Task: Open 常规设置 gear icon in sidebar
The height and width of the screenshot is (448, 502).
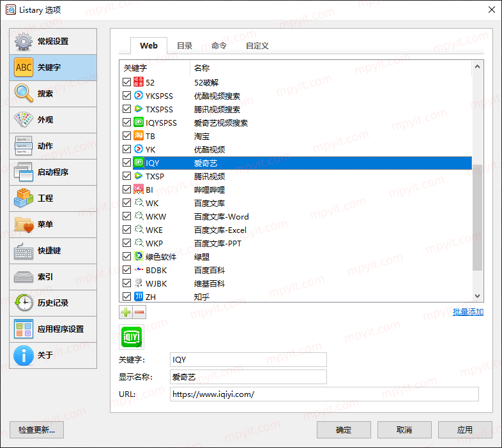Action: [24, 41]
